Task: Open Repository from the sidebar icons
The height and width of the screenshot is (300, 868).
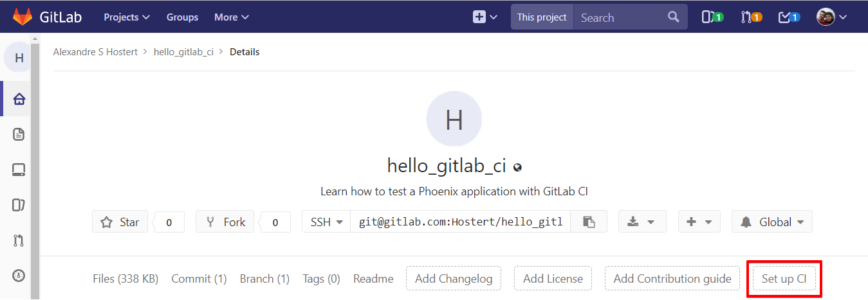Action: tap(19, 134)
